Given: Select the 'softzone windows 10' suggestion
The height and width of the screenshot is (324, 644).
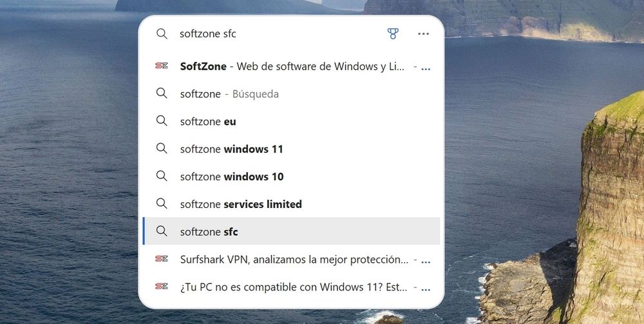Looking at the screenshot, I should point(232,176).
